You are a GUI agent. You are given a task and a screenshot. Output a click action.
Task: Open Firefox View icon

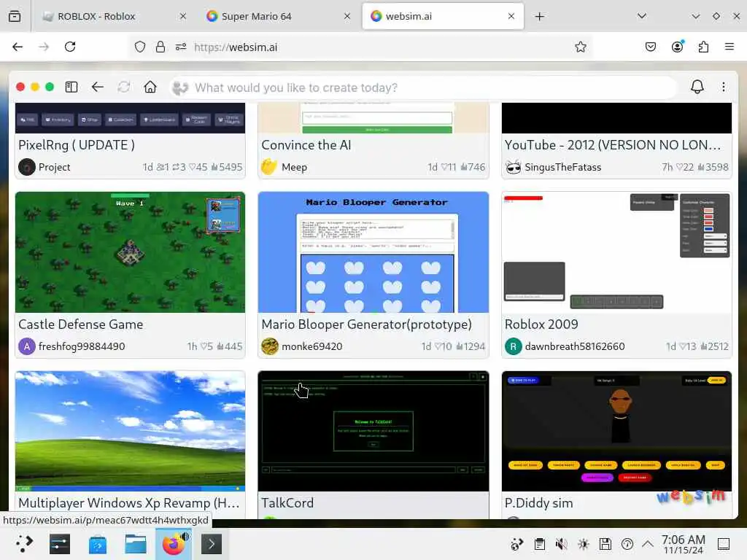tap(15, 16)
